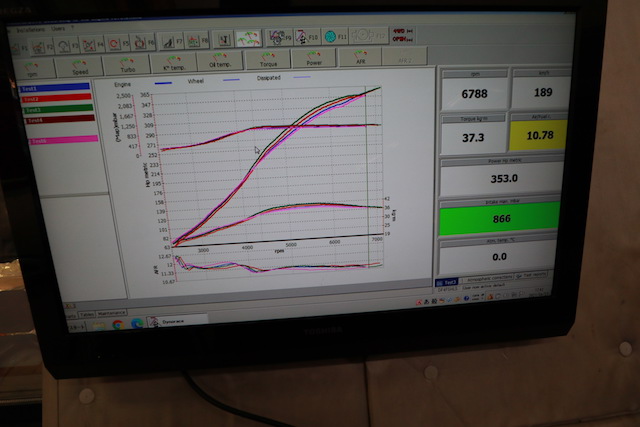Select the F9 toolbar icon
640x427 pixels.
[276, 38]
